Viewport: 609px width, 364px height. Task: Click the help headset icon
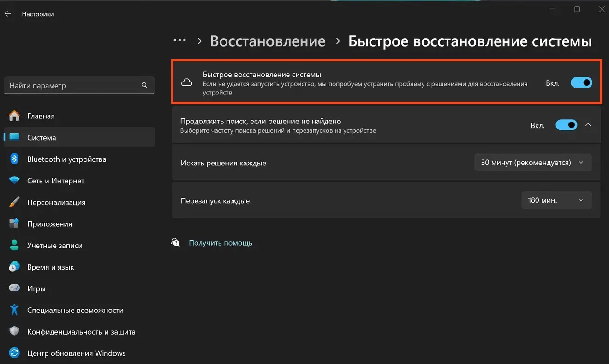pos(176,242)
